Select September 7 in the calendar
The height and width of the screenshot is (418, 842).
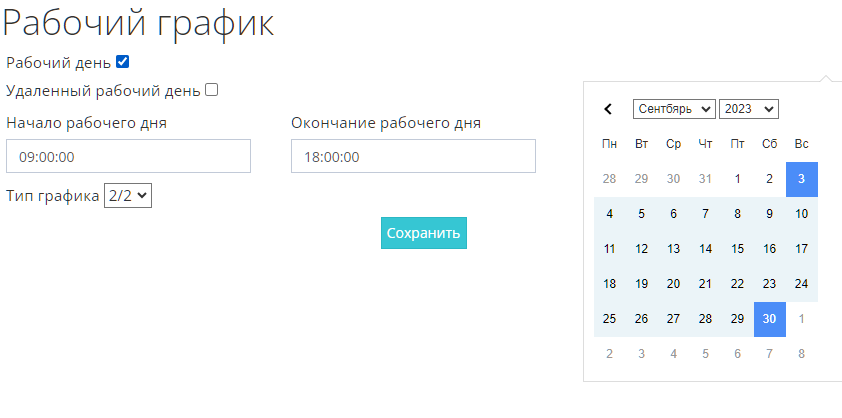pyautogui.click(x=706, y=214)
